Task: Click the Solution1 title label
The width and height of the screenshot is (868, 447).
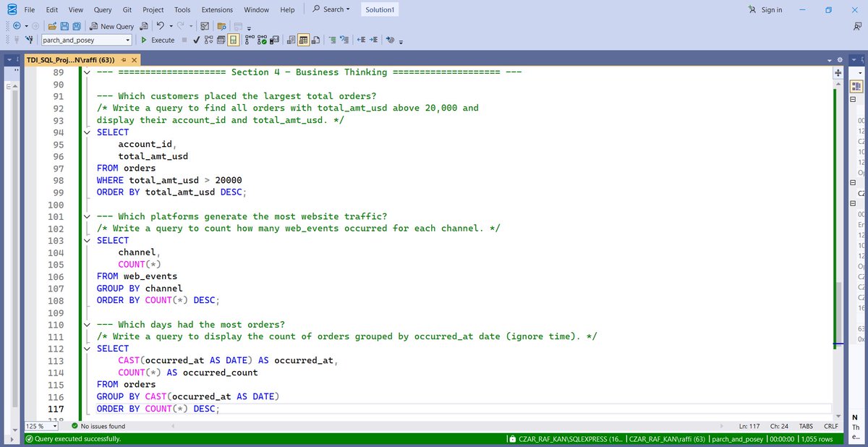Action: point(380,9)
